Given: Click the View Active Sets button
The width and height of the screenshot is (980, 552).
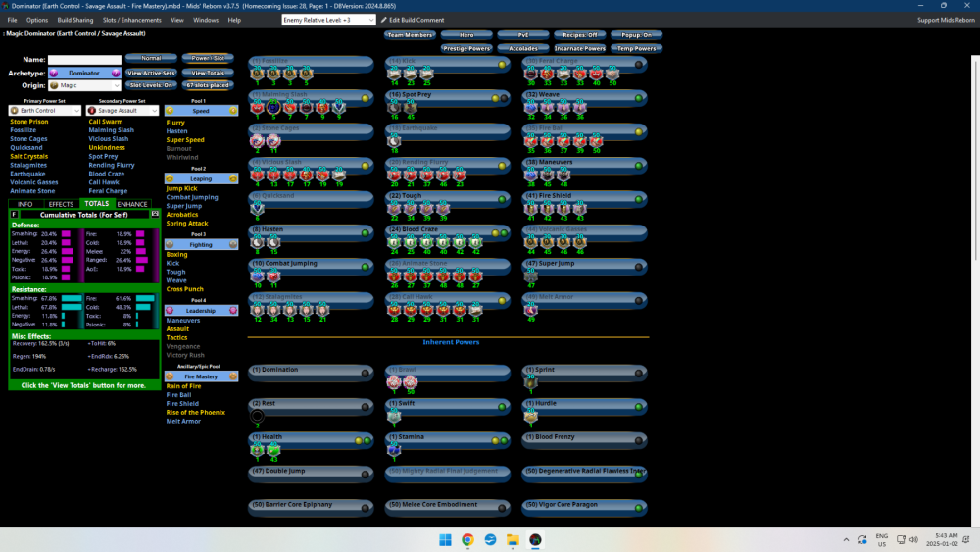Looking at the screenshot, I should click(x=151, y=74).
